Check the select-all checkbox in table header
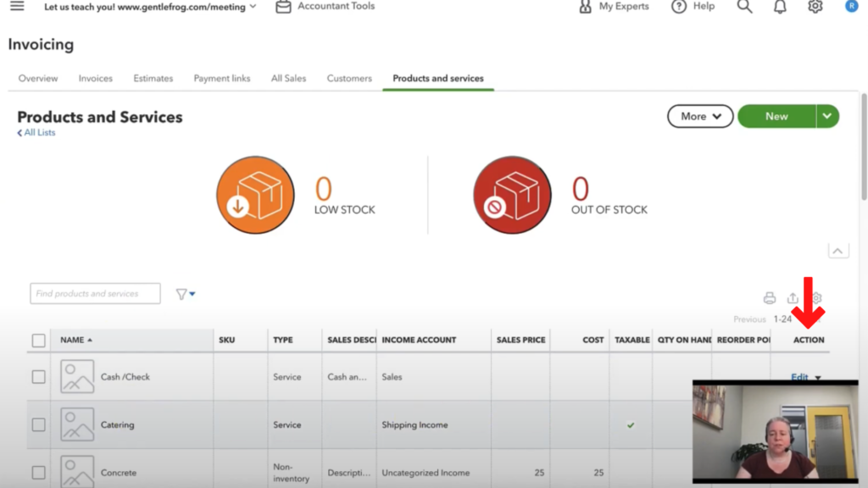The image size is (868, 488). point(38,339)
